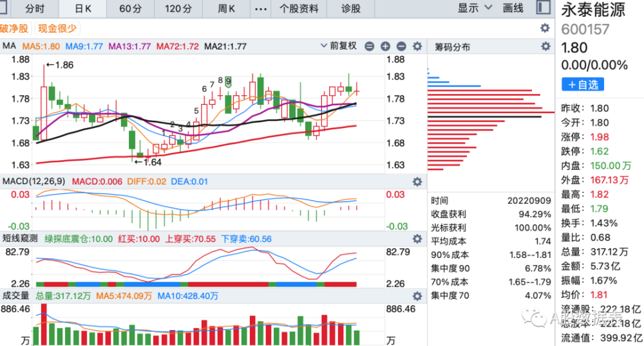The width and height of the screenshot is (644, 346).
Task: Toggle the side panel layout icon
Action: pos(544,8)
